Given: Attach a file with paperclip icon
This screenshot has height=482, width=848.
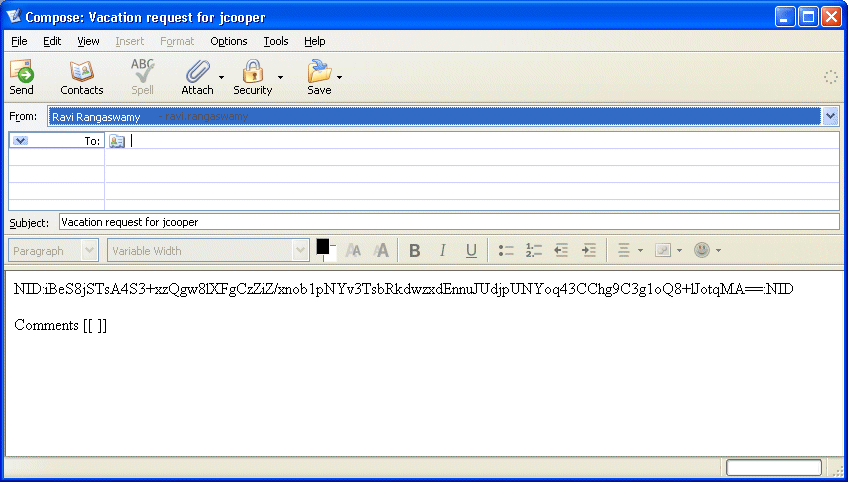Looking at the screenshot, I should click(197, 77).
